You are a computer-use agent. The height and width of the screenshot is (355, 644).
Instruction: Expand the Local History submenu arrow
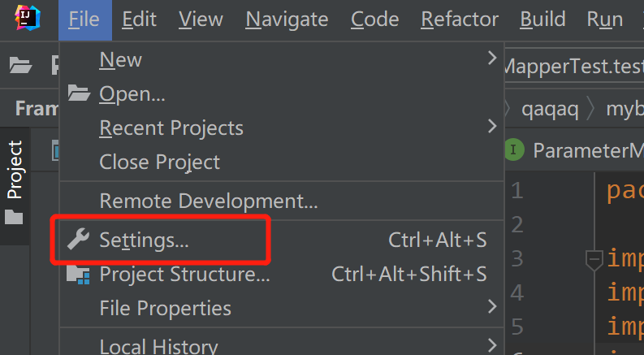click(x=491, y=345)
